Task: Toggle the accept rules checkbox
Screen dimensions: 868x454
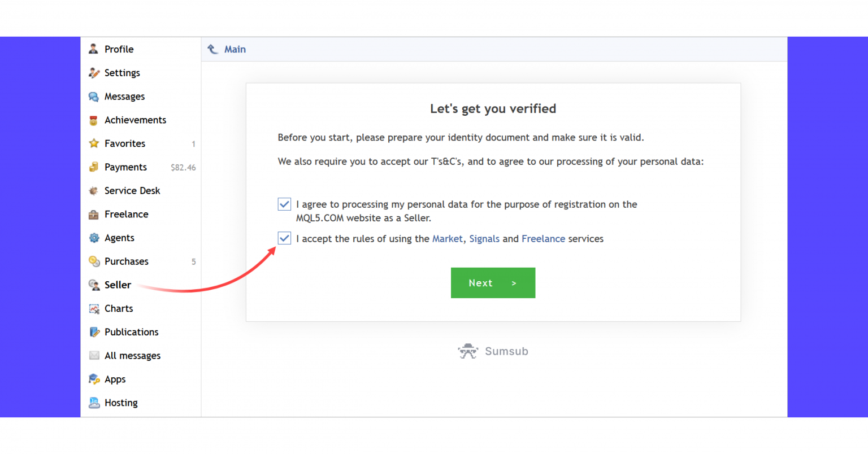Action: point(284,238)
